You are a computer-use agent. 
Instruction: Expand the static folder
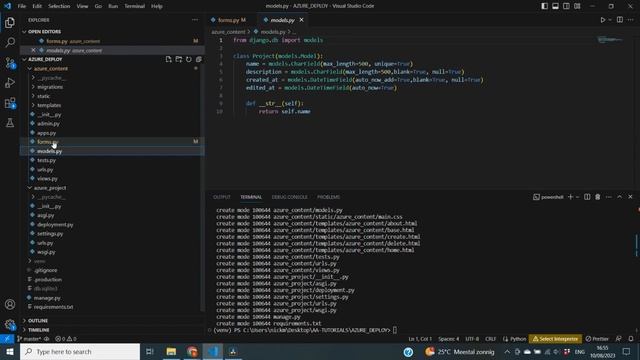coord(43,96)
